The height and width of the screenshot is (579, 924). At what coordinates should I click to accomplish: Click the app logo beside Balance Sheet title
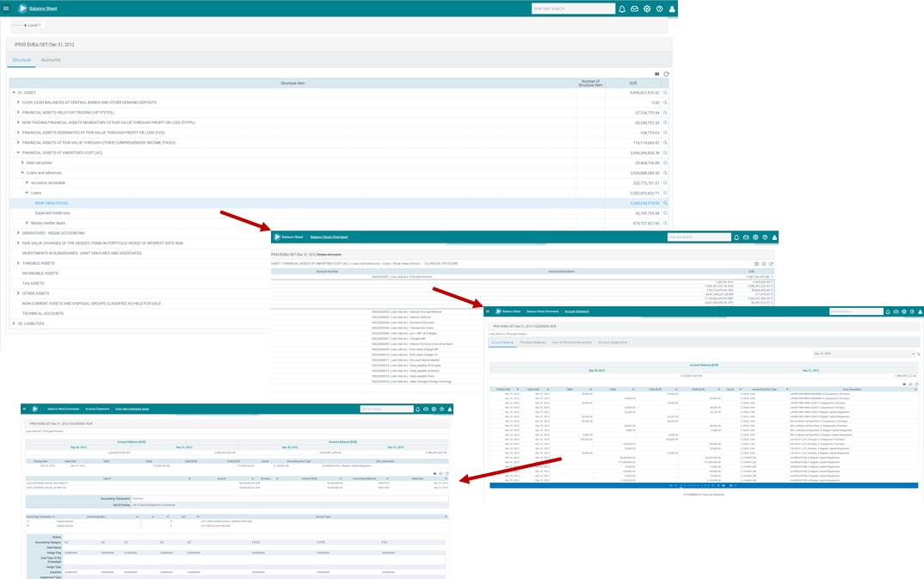(22, 9)
